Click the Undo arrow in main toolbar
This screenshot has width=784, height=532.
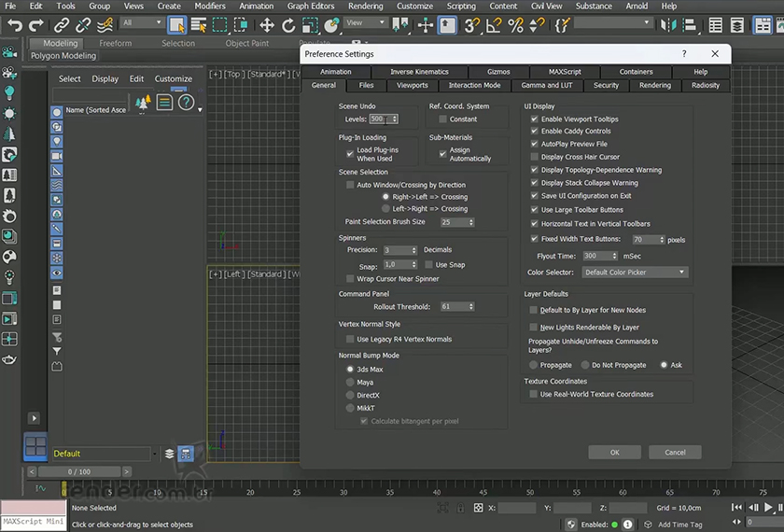[x=14, y=25]
